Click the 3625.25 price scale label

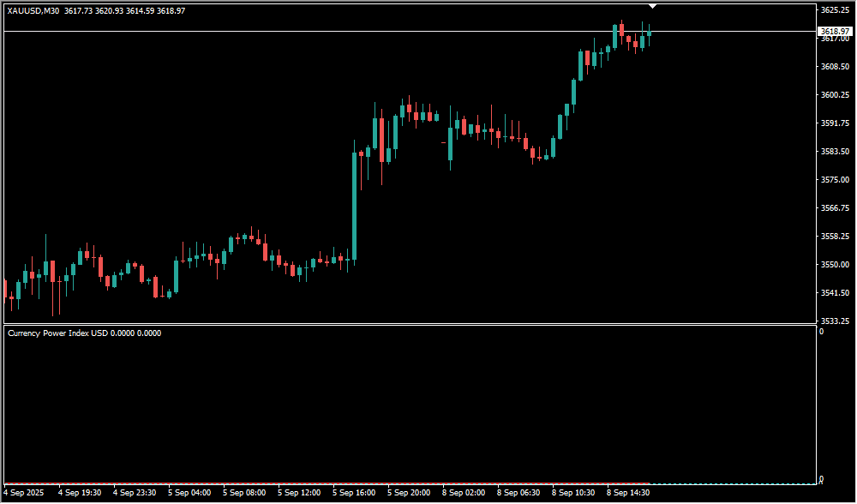pos(834,10)
